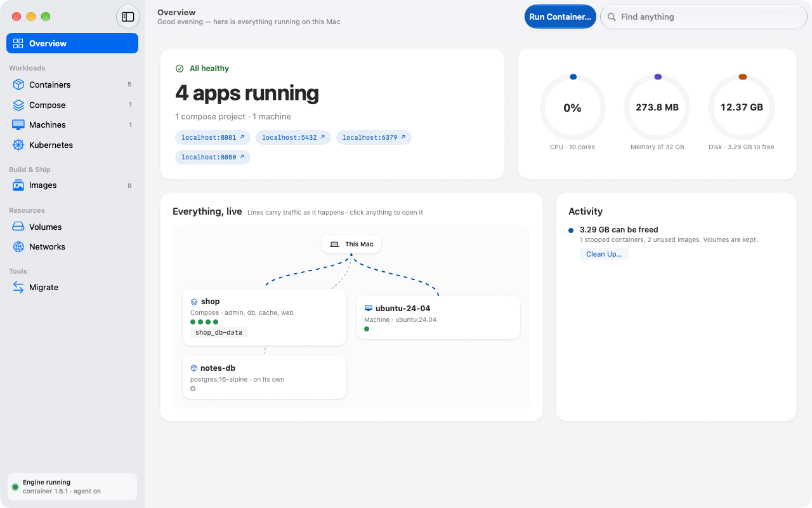Image resolution: width=812 pixels, height=508 pixels.
Task: Click the CPU 0% usage gauge
Action: (573, 107)
